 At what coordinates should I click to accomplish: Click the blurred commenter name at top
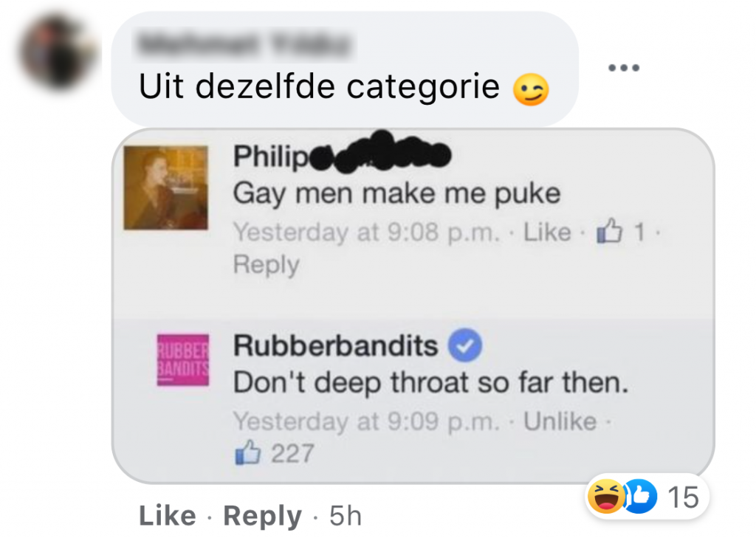[244, 44]
